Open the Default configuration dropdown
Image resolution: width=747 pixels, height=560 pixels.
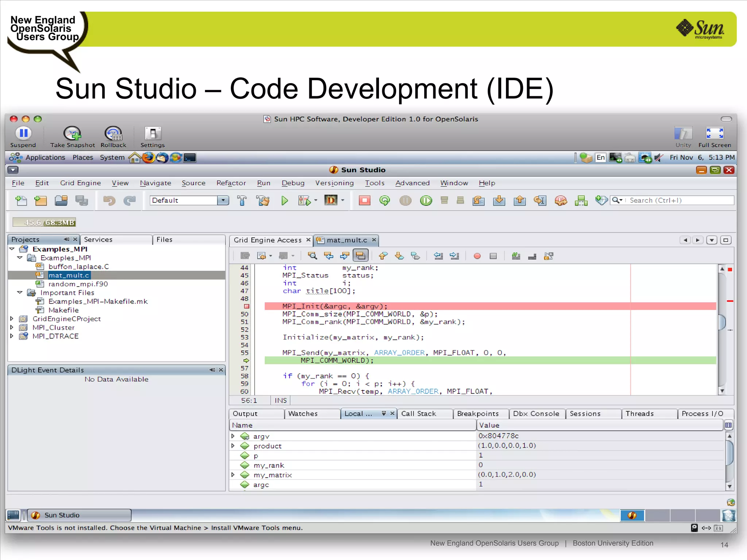pos(222,200)
